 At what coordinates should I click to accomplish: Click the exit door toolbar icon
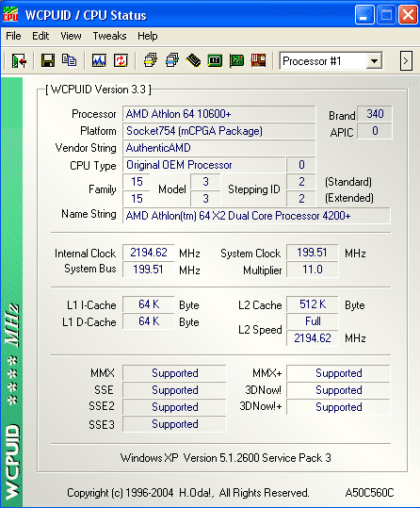click(19, 60)
